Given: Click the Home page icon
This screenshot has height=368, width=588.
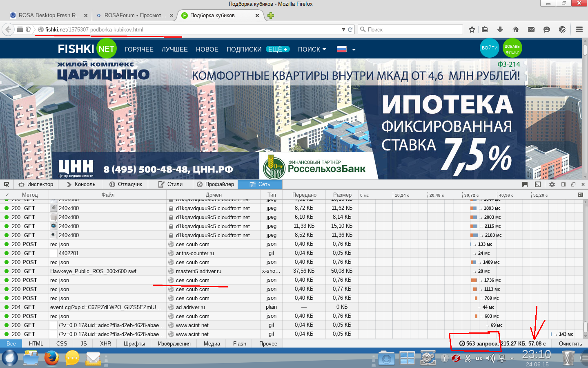Looking at the screenshot, I should coord(516,29).
